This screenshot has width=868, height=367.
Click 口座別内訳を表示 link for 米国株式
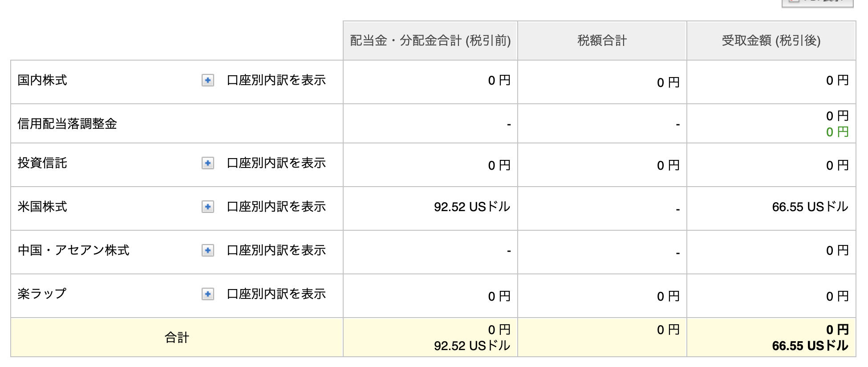click(276, 207)
